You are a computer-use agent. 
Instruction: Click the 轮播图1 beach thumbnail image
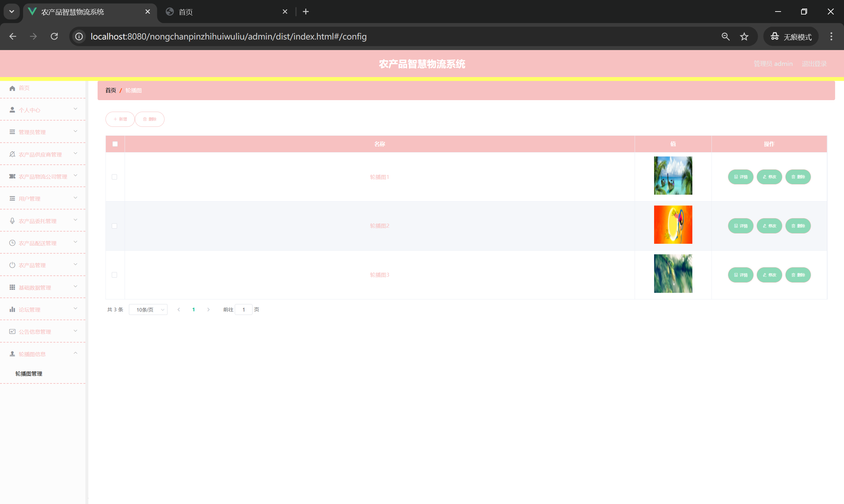[x=673, y=176]
